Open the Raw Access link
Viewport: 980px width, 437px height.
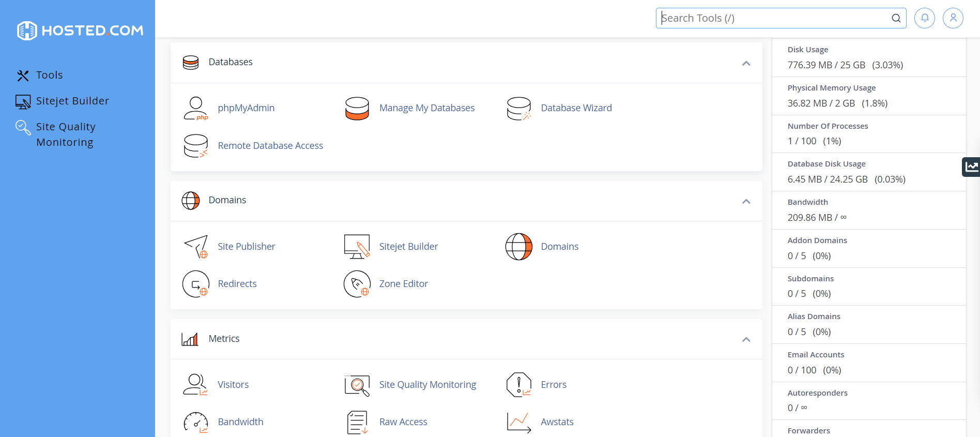pos(403,422)
